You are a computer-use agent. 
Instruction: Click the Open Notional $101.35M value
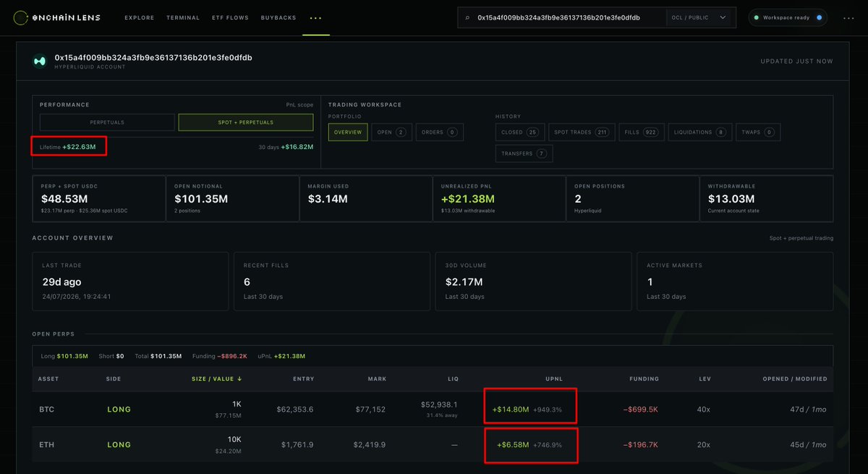coord(201,199)
